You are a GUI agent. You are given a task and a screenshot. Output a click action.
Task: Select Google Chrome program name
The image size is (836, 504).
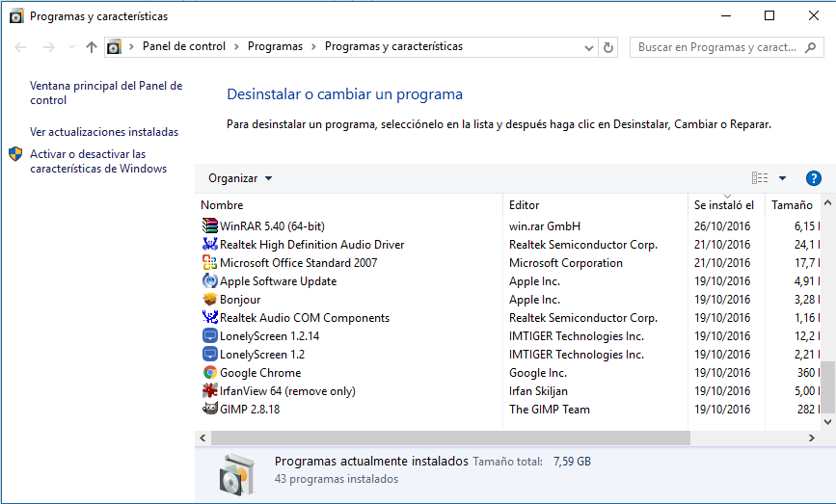[x=260, y=372]
